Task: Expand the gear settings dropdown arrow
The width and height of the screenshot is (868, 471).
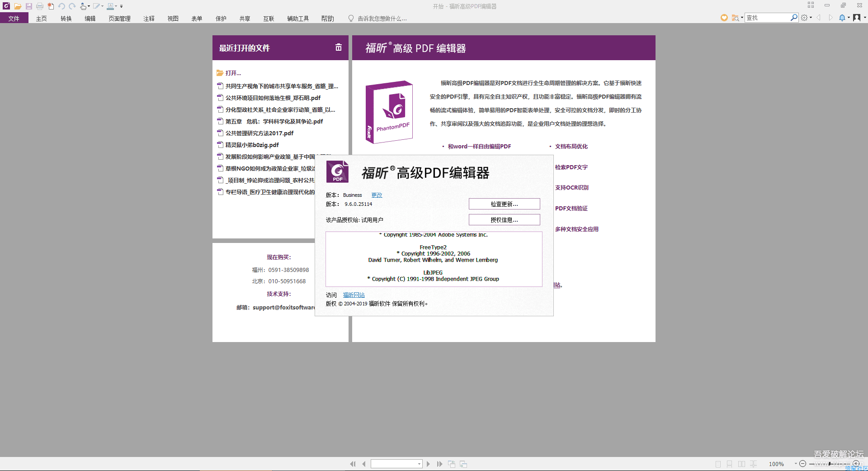Action: tap(811, 18)
